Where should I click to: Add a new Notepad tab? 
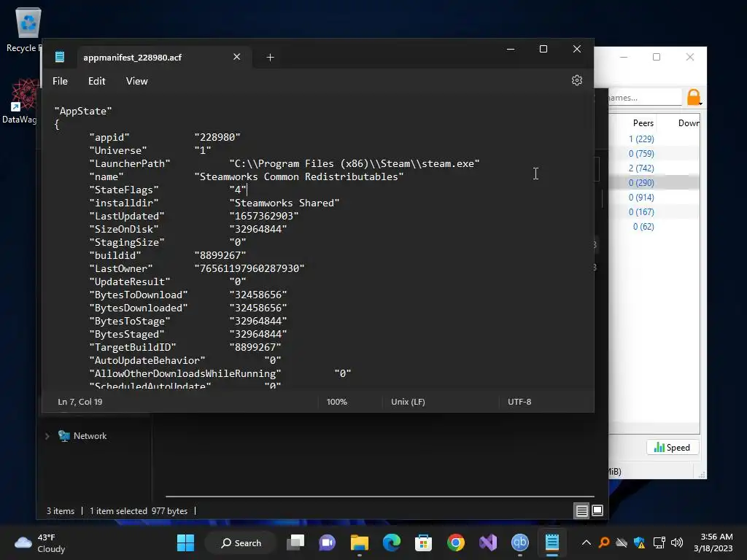click(270, 58)
